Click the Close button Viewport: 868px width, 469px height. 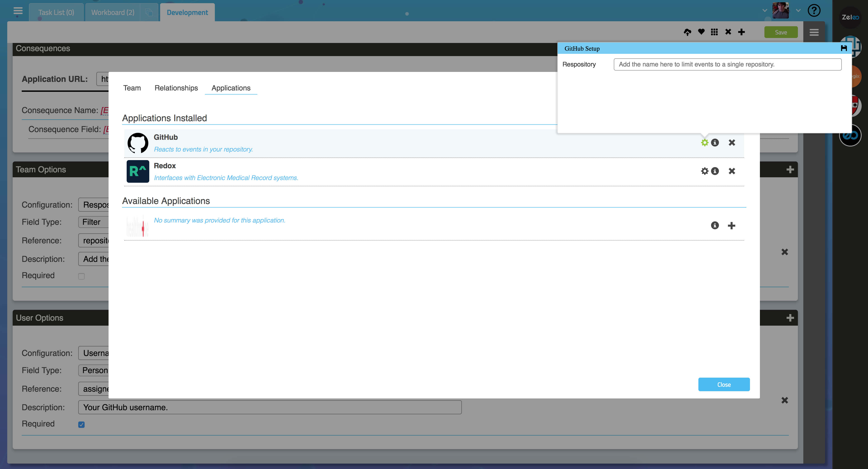pyautogui.click(x=724, y=384)
